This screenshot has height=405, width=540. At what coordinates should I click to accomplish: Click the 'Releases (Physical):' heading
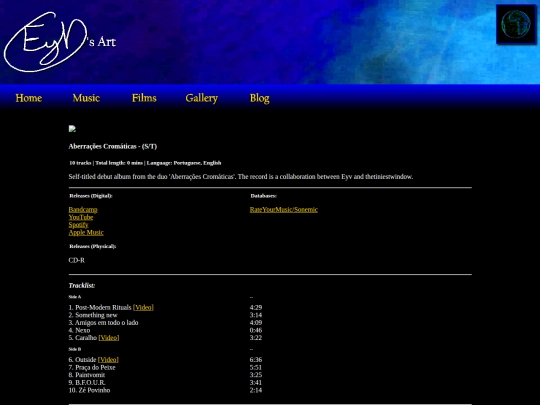coord(93,246)
